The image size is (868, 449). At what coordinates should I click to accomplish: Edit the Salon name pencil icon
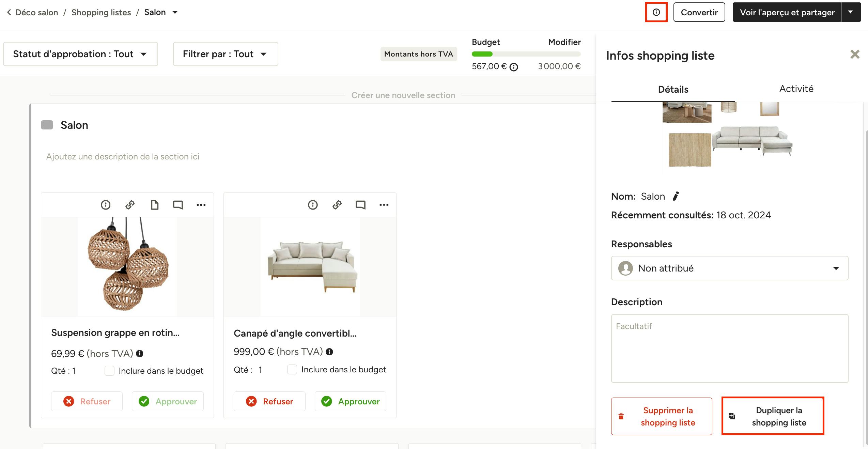[676, 196]
